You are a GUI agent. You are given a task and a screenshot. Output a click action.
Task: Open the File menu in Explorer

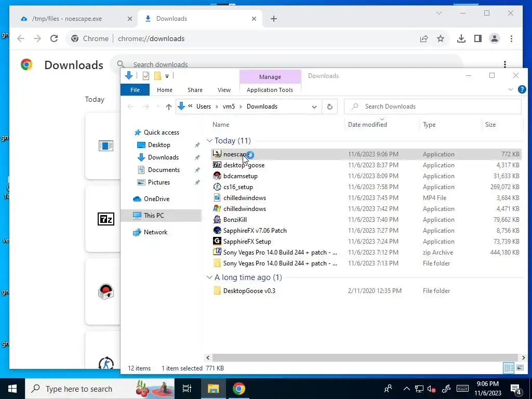[135, 90]
